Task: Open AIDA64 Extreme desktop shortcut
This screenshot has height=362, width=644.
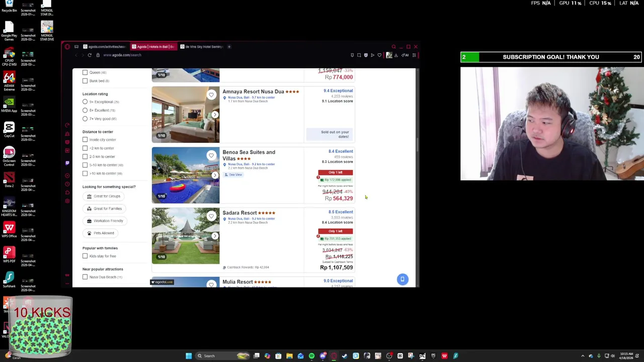Action: [9, 80]
